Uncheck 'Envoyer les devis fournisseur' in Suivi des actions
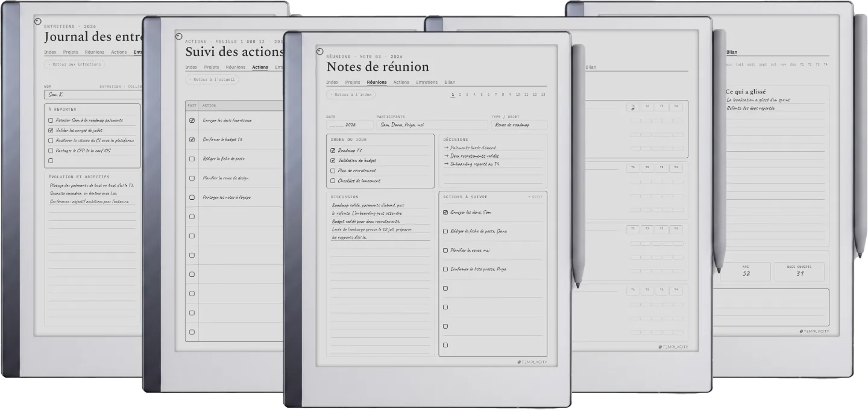The width and height of the screenshot is (868, 410). [192, 120]
